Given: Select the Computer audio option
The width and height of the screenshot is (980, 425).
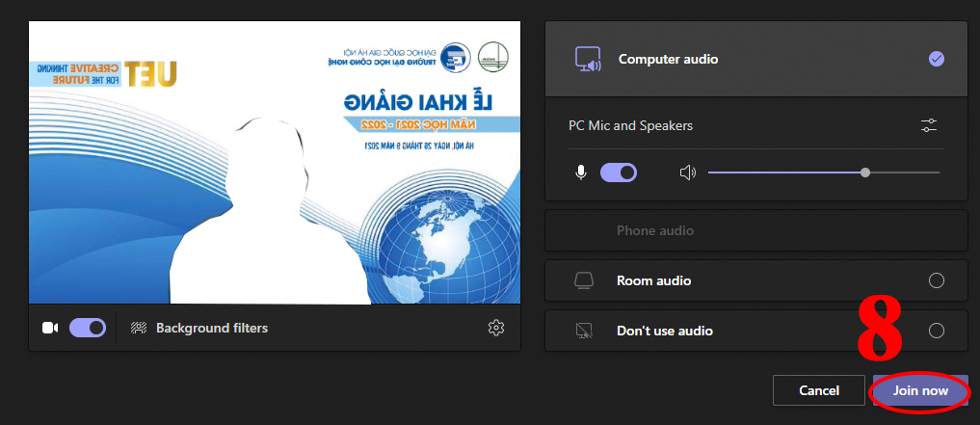Looking at the screenshot, I should click(x=936, y=60).
